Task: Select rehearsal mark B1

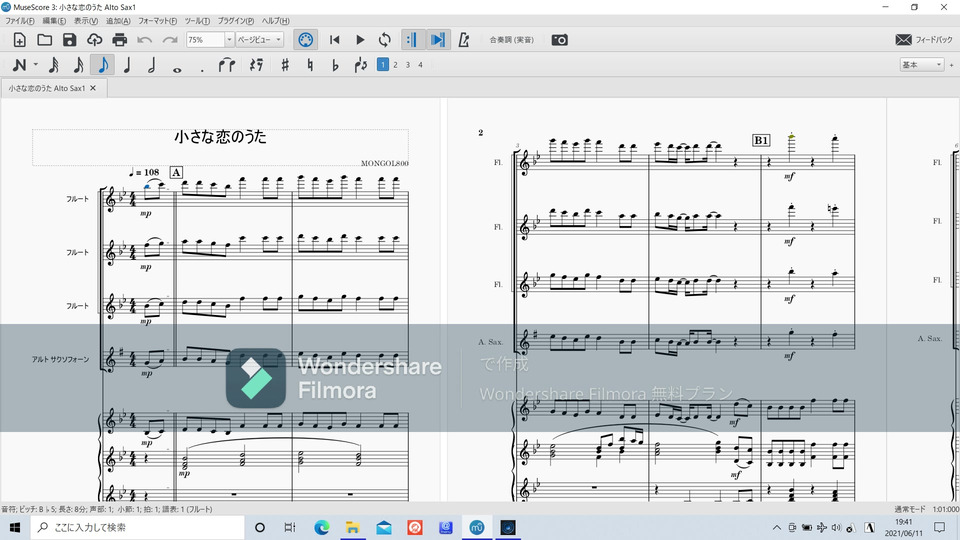Action: click(x=761, y=140)
